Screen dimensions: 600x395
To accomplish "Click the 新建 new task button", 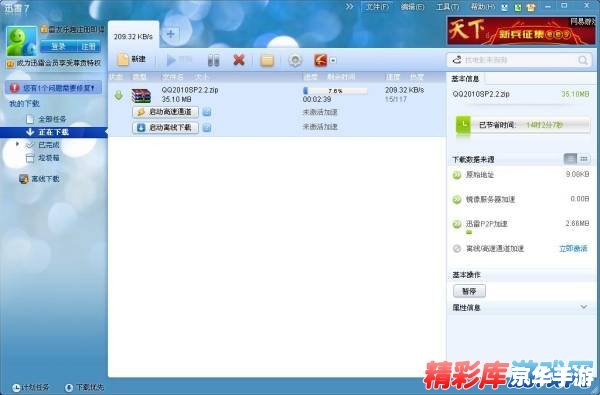I will [132, 59].
